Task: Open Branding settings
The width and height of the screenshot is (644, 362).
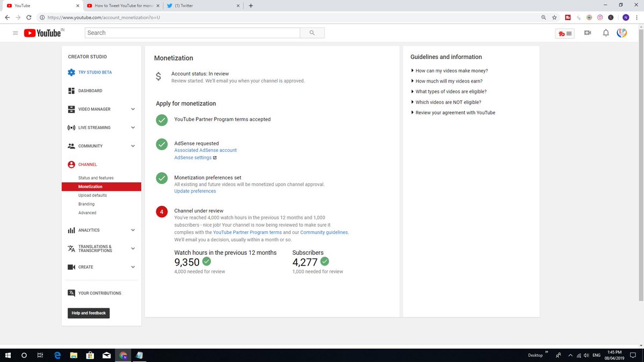Action: coord(86,204)
